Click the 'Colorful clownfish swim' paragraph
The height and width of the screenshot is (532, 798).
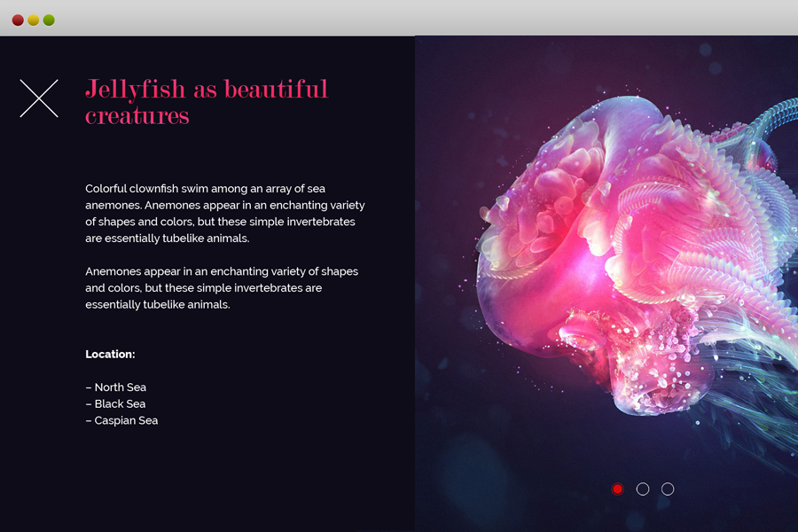pos(224,214)
